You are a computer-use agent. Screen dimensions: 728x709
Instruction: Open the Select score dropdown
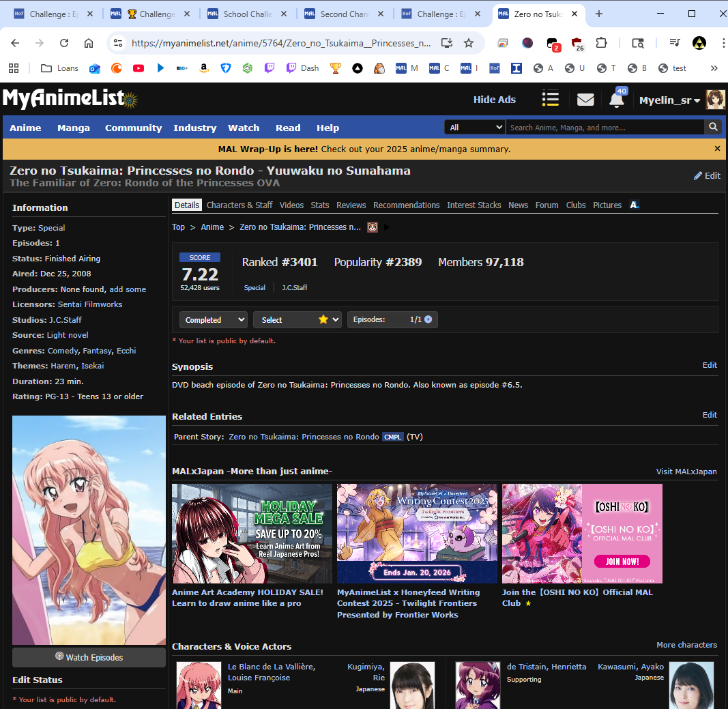point(297,319)
